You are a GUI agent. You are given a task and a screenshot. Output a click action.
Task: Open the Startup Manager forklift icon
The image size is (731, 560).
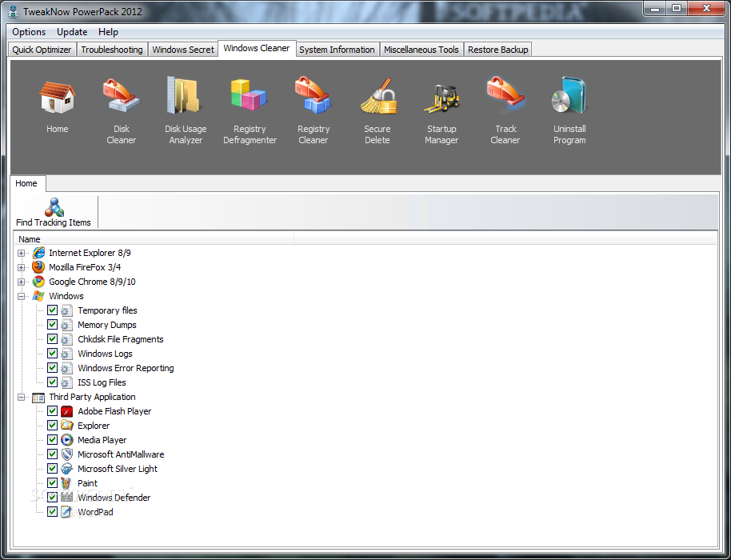441,98
